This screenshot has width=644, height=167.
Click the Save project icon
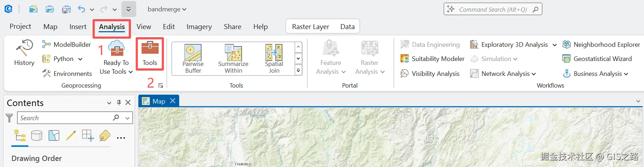click(66, 10)
